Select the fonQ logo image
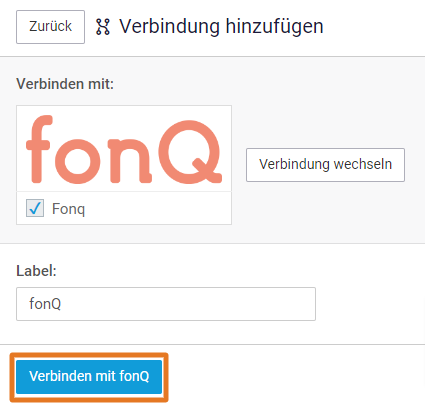The image size is (425, 405). point(124,149)
